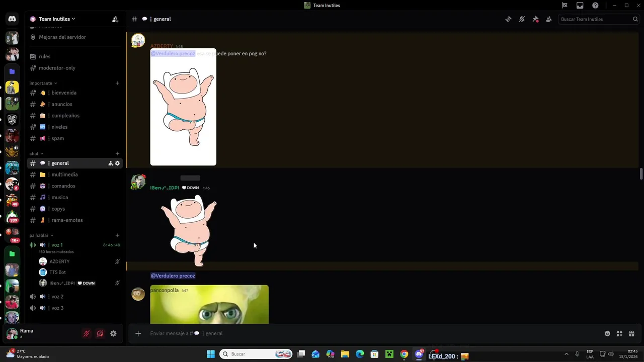Screen dimensions: 644x362
Task: Click the @Verdulero precoz mention in AZDERTY's message
Action: coord(173,54)
